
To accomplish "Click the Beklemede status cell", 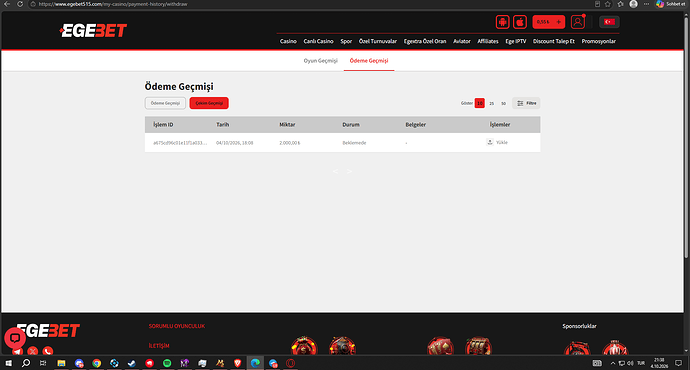I will (354, 143).
